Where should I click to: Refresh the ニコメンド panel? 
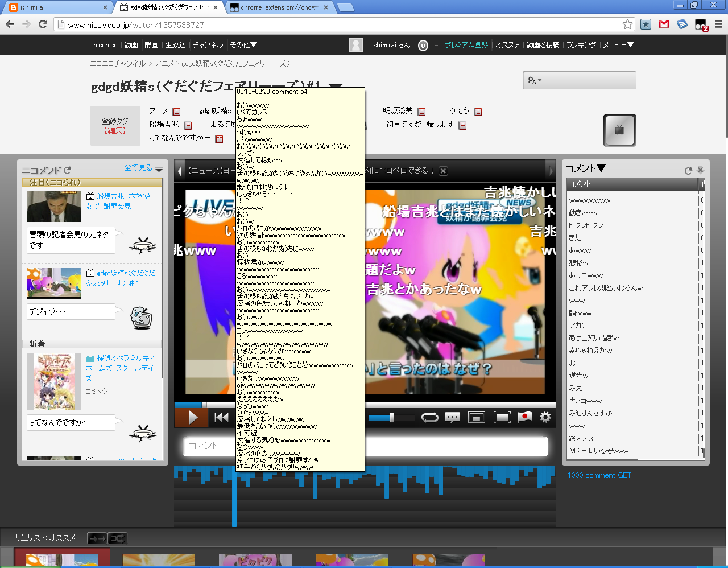[x=68, y=170]
